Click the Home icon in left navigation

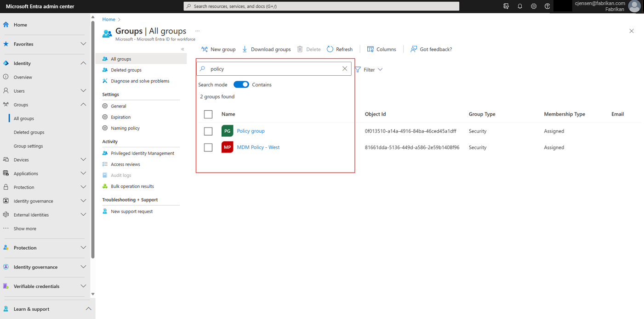[6, 25]
